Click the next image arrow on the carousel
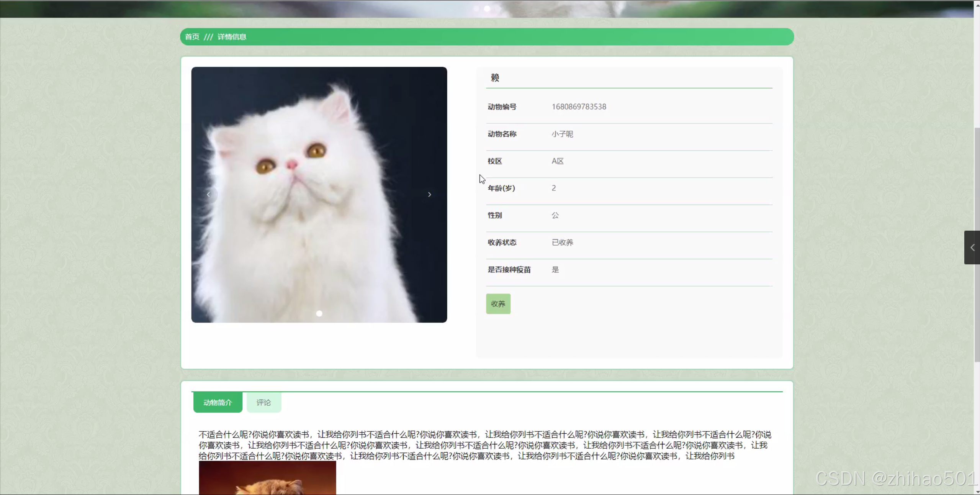 pos(430,194)
